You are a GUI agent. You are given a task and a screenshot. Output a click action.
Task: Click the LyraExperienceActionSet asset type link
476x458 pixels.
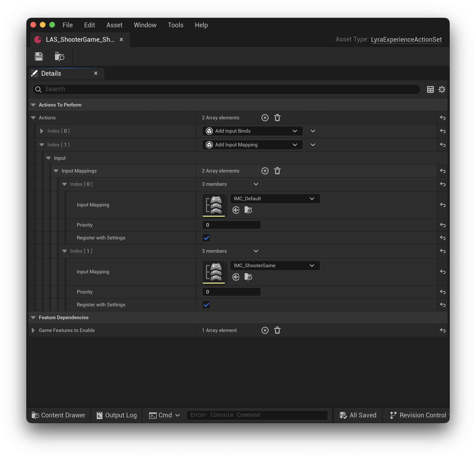pyautogui.click(x=406, y=39)
